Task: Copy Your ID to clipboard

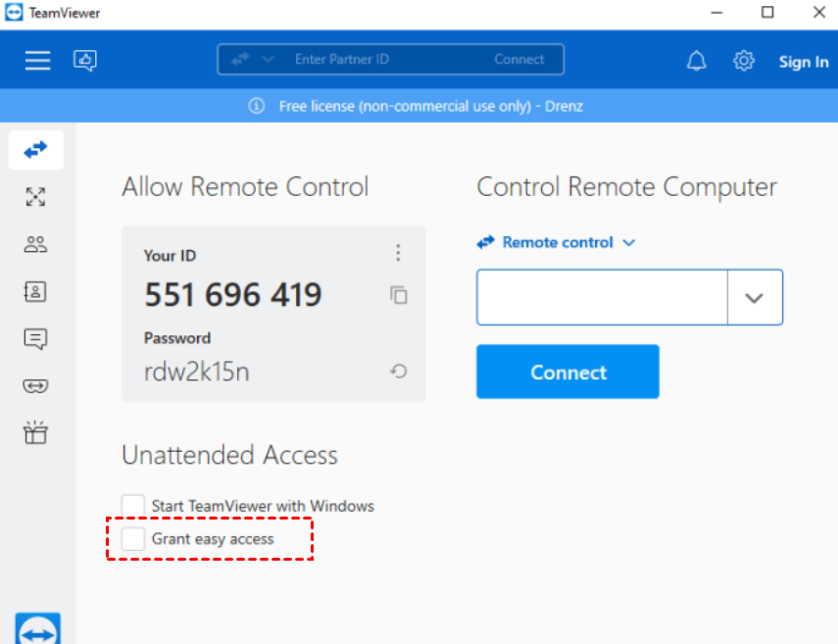Action: [x=398, y=295]
